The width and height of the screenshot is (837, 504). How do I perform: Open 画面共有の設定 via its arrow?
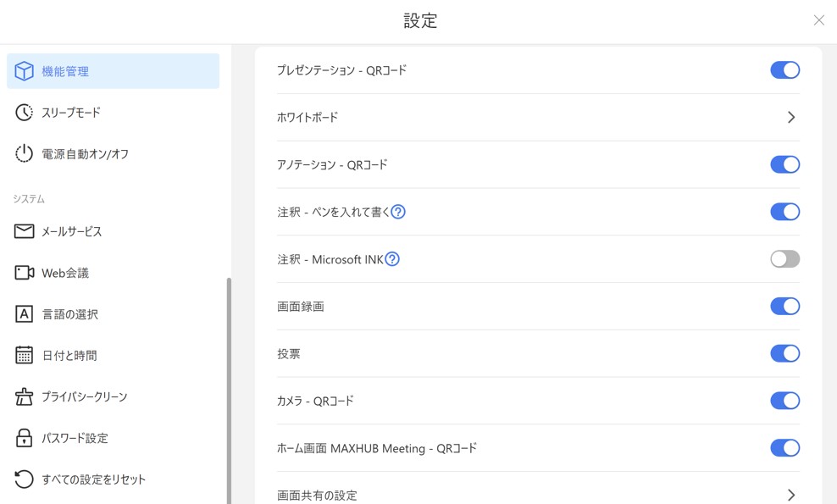[x=791, y=495]
